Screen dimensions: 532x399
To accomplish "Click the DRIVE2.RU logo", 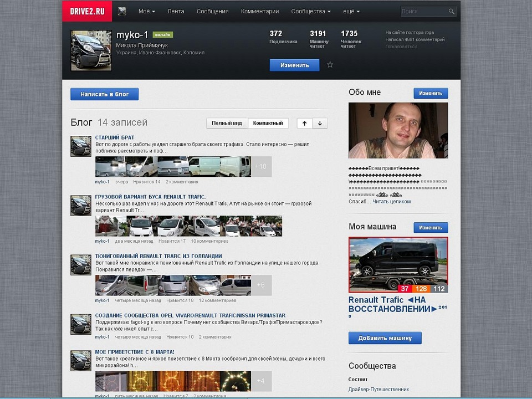I will click(87, 11).
